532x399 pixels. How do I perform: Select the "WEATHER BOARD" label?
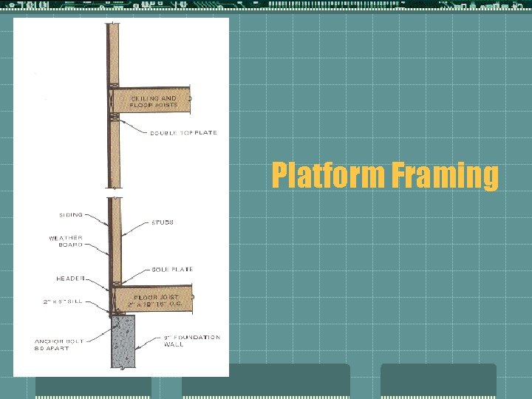66,242
